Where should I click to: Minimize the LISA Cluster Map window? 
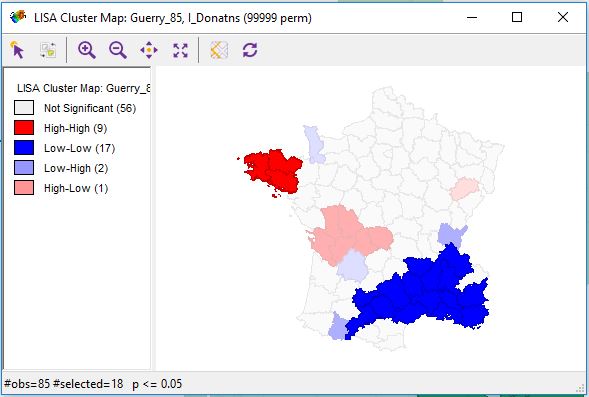click(x=472, y=17)
